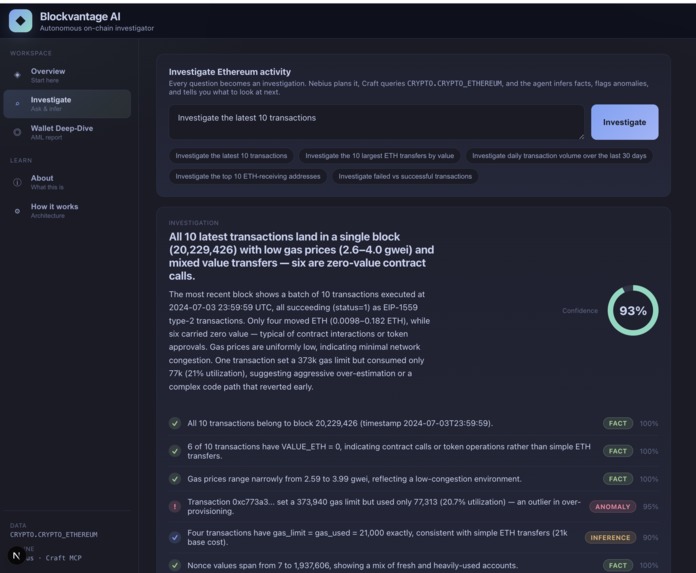Open the Overview page
696x573 pixels.
point(67,75)
